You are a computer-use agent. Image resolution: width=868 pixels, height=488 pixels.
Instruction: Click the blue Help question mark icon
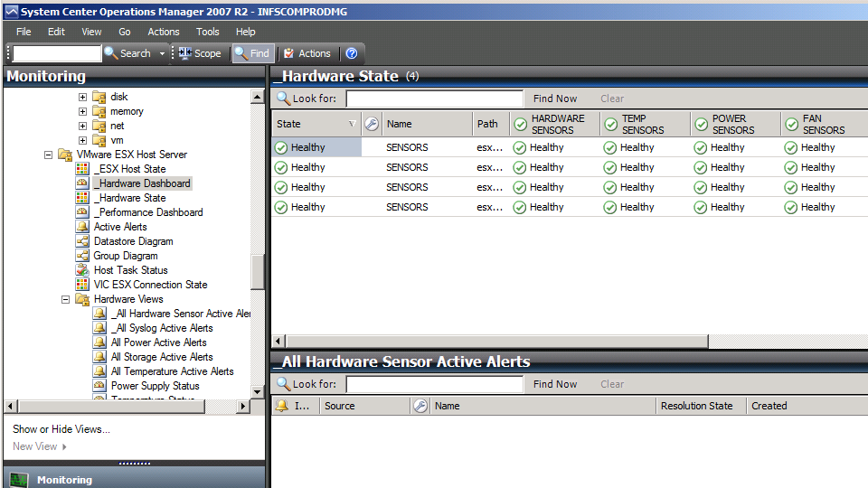point(352,53)
